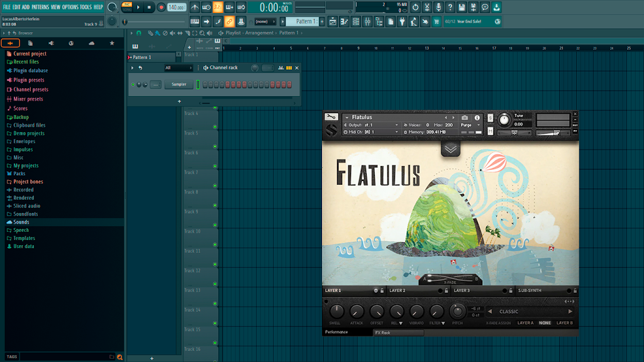The width and height of the screenshot is (644, 362).
Task: Switch to the FX Rack tab
Action: [398, 333]
